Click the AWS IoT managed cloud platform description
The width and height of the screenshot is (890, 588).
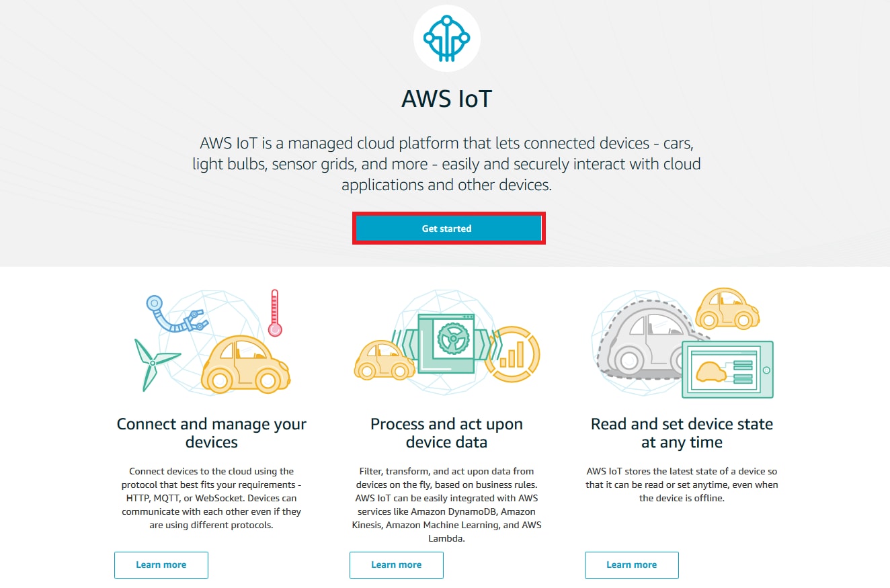pyautogui.click(x=446, y=164)
